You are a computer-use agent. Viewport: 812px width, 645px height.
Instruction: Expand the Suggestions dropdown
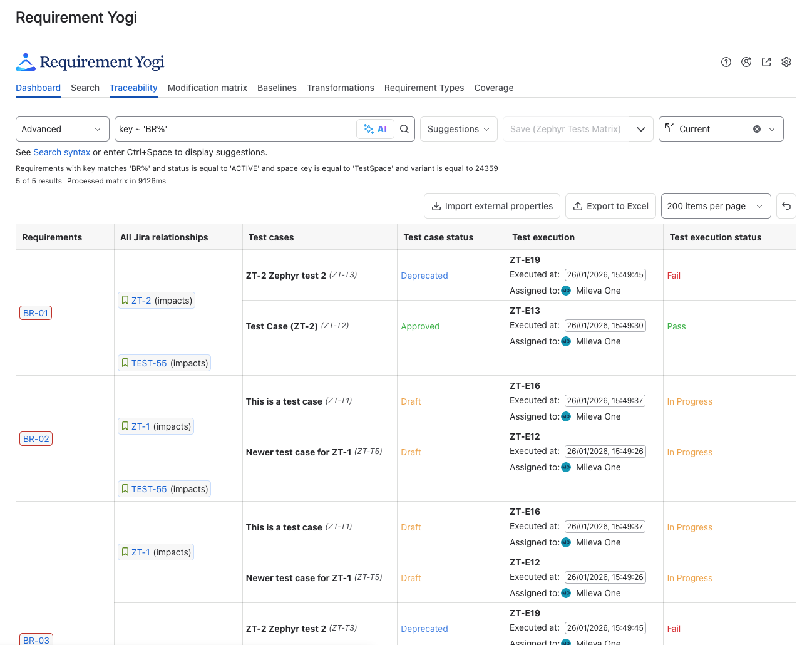click(459, 129)
